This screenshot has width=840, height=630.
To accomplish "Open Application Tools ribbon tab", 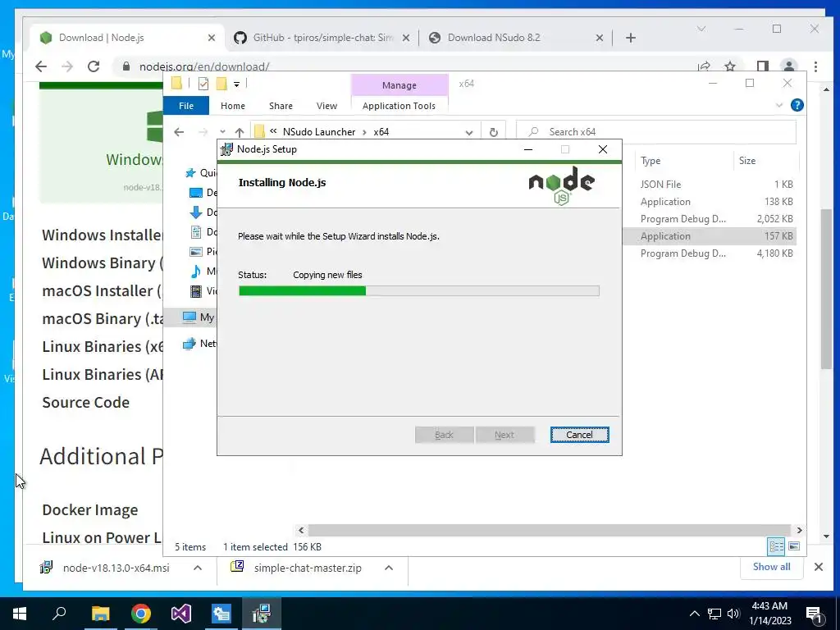I will 399,106.
